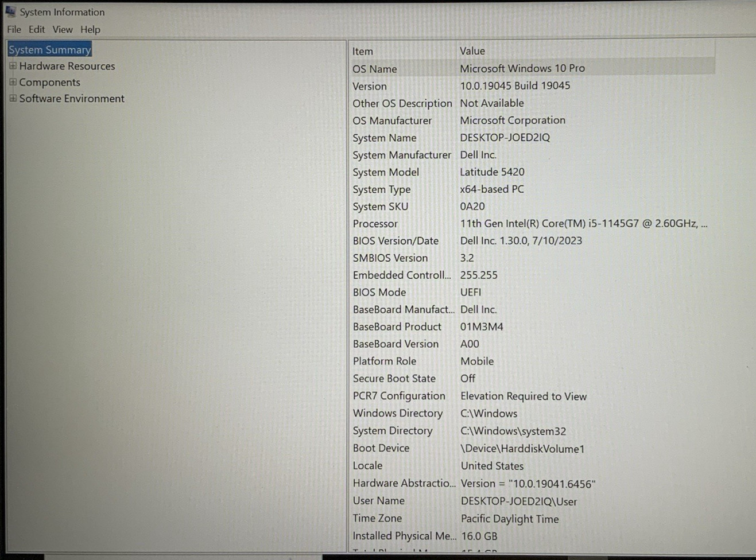Click the value Pacific Daylight Time
This screenshot has height=560, width=756.
tap(510, 519)
